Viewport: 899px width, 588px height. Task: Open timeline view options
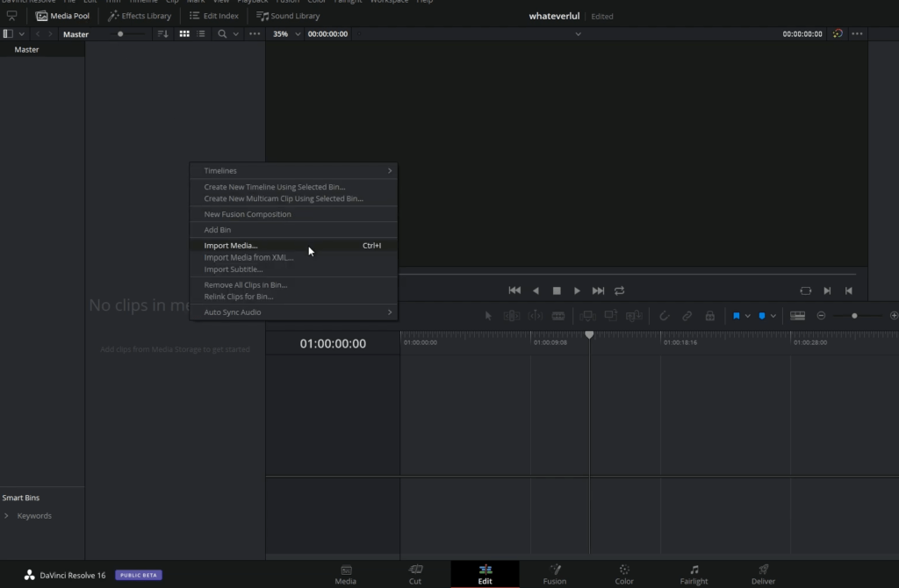[x=797, y=316]
